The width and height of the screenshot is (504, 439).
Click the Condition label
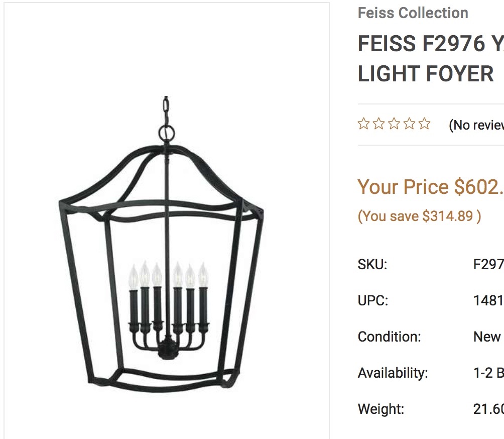click(x=389, y=337)
